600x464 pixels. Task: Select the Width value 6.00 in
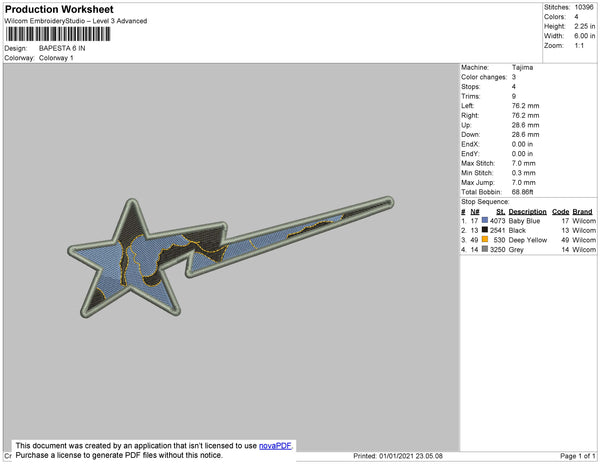pyautogui.click(x=584, y=36)
